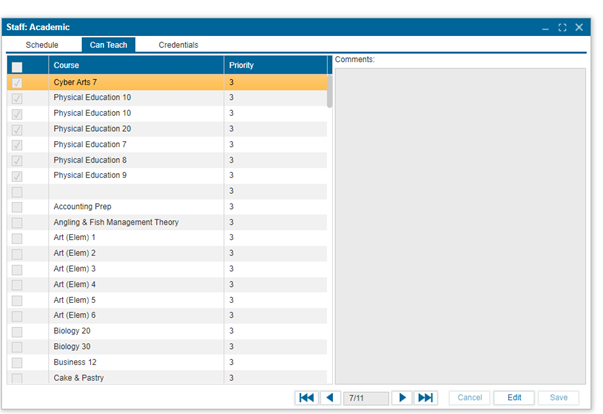Go to first record navigation icon
The image size is (603, 414).
(x=306, y=398)
